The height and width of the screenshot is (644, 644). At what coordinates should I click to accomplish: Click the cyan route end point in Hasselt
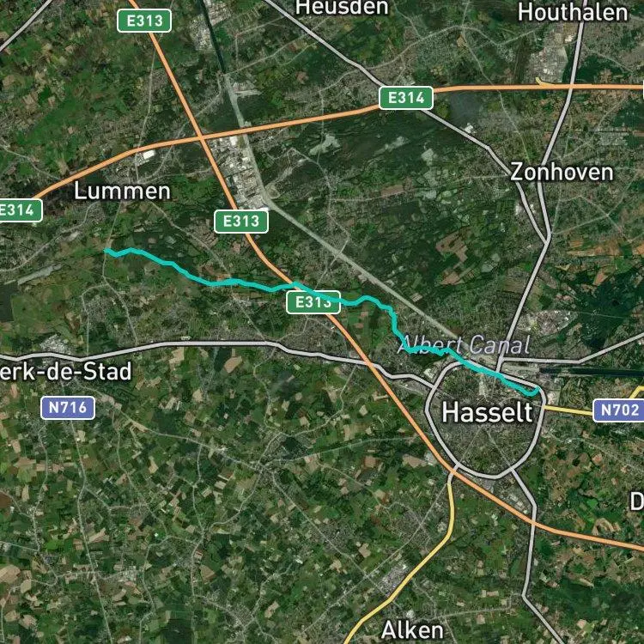(x=538, y=388)
